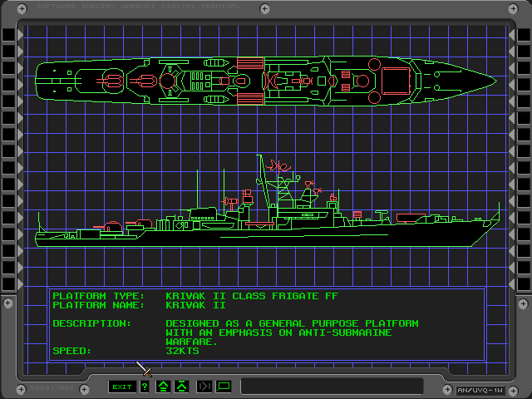Click the serial number 930917003
Image resolution: width=532 pixels, height=399 pixels.
(52, 387)
